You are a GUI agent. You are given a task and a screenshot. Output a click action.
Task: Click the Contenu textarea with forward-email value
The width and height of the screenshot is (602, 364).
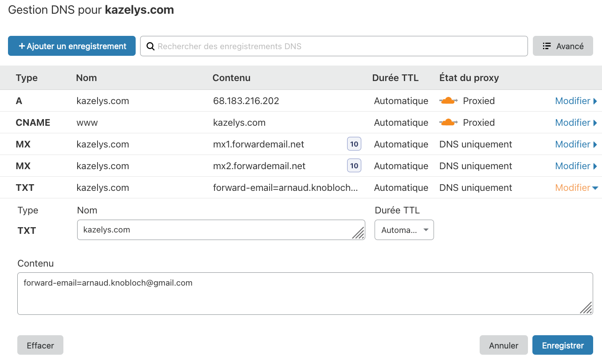305,294
